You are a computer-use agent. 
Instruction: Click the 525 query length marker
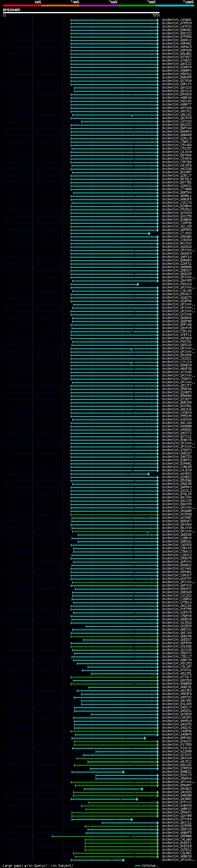pyautogui.click(x=155, y=15)
